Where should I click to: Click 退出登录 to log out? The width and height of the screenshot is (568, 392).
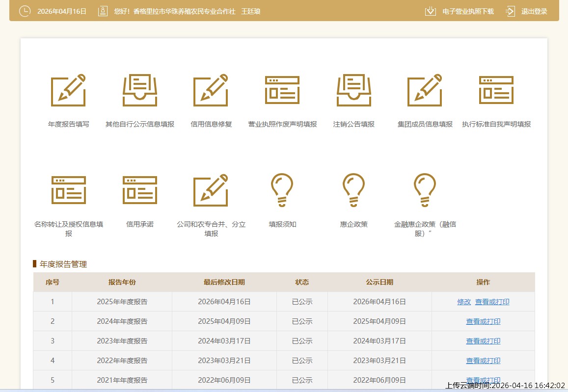click(x=534, y=11)
